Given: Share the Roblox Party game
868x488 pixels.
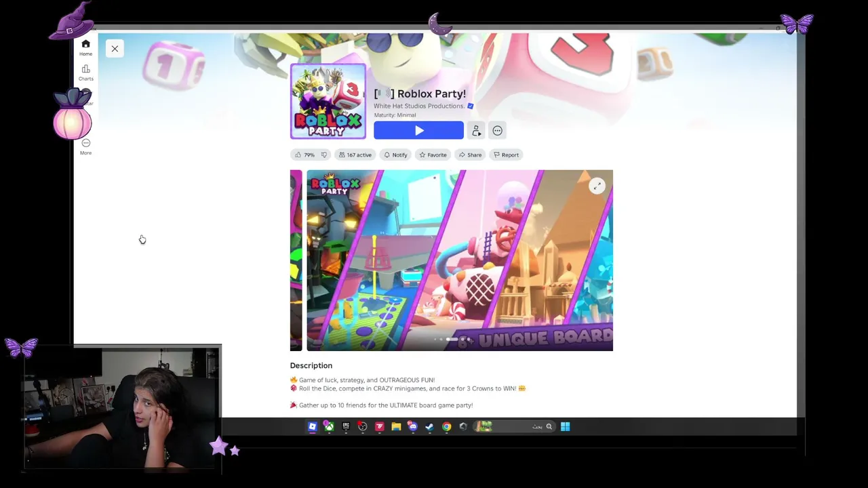Looking at the screenshot, I should (x=470, y=155).
